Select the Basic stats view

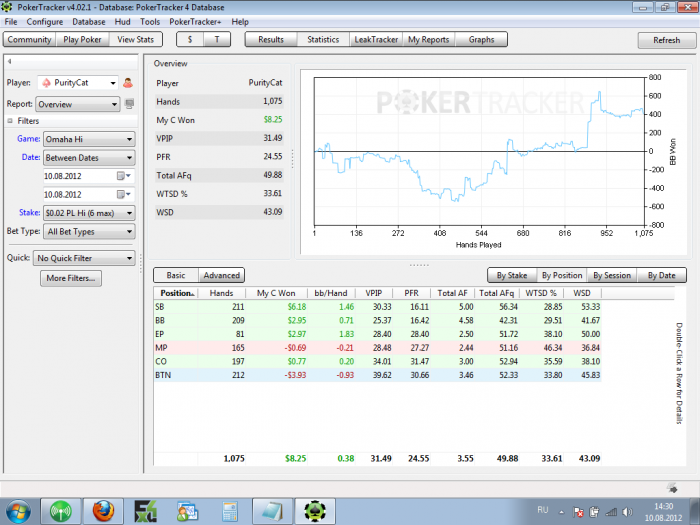[176, 275]
